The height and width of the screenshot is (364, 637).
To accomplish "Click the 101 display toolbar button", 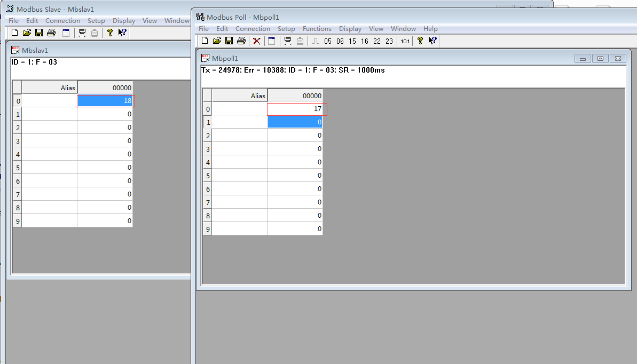I will tap(405, 41).
